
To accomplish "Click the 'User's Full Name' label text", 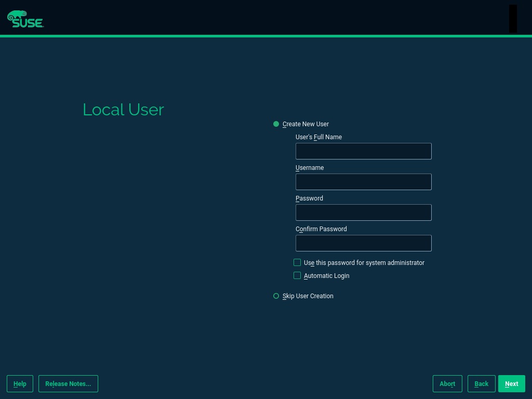I will point(318,137).
